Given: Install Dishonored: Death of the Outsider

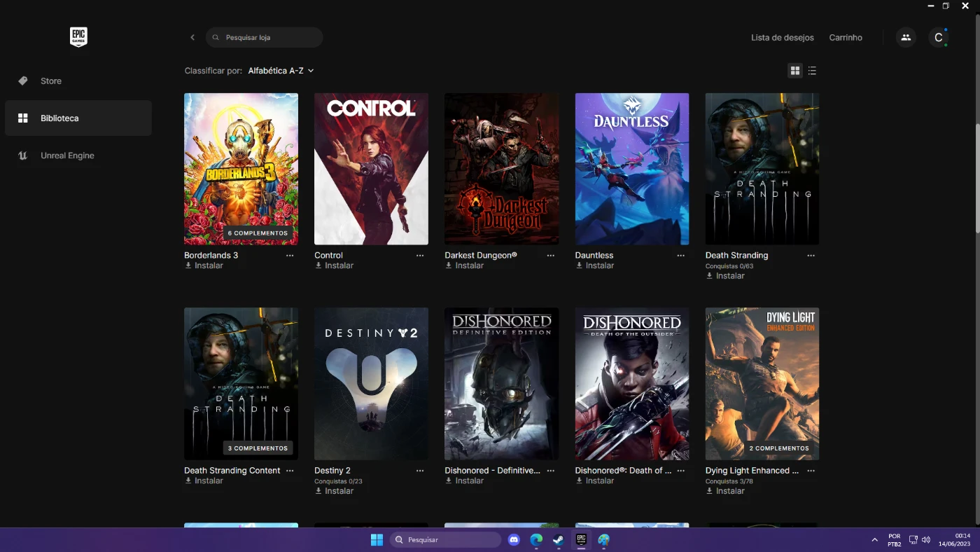Looking at the screenshot, I should click(594, 481).
